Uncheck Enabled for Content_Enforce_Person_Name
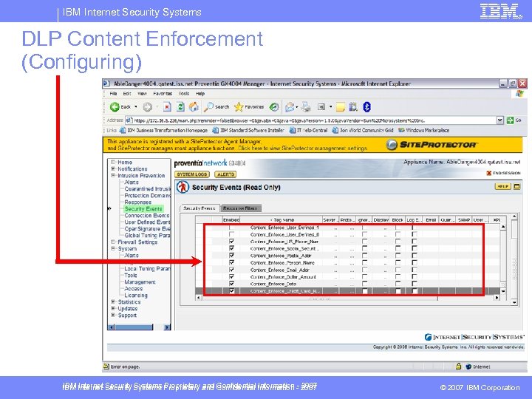This screenshot has height=399, width=532. [x=232, y=262]
